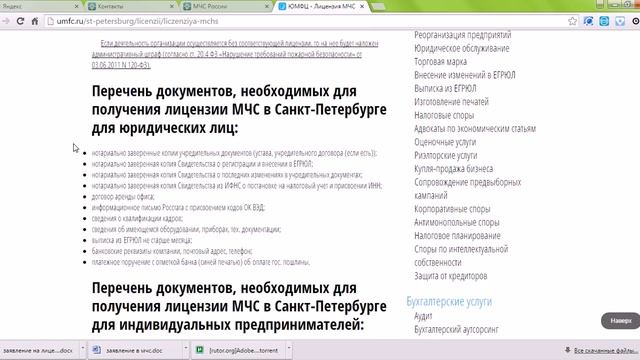
Task: Click the Word file icon of заявление в мчс.doc
Action: click(x=97, y=350)
